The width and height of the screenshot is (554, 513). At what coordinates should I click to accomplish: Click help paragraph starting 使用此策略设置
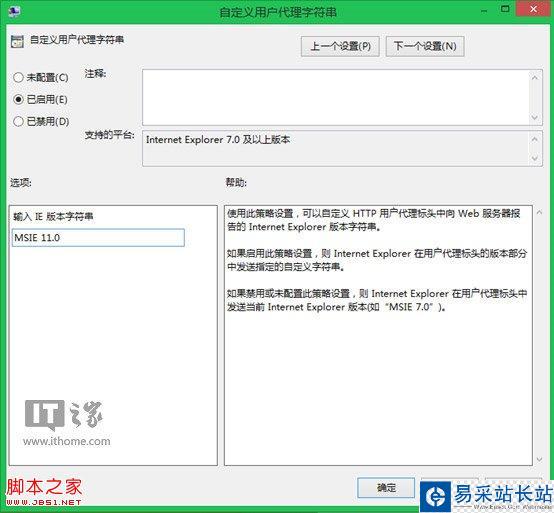pos(373,220)
